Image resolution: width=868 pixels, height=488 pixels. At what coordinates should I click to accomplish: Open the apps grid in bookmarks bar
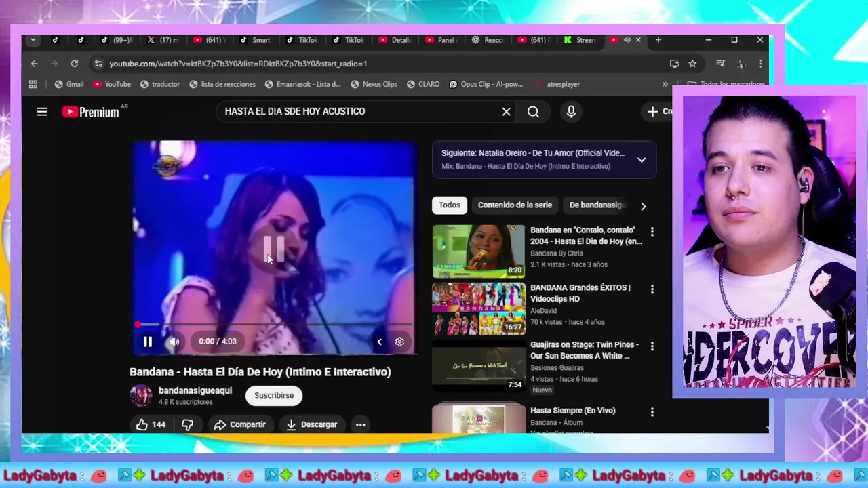33,85
